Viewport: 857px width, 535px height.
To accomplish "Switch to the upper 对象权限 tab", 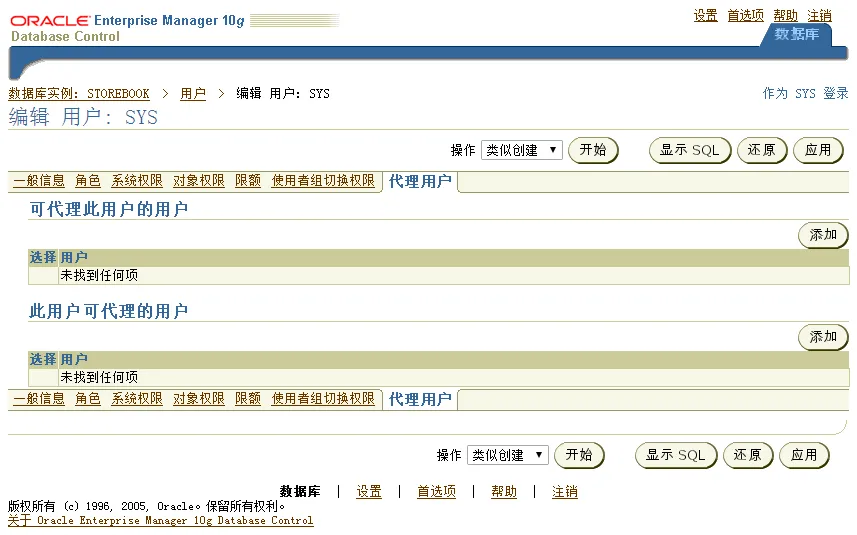I will [x=199, y=180].
